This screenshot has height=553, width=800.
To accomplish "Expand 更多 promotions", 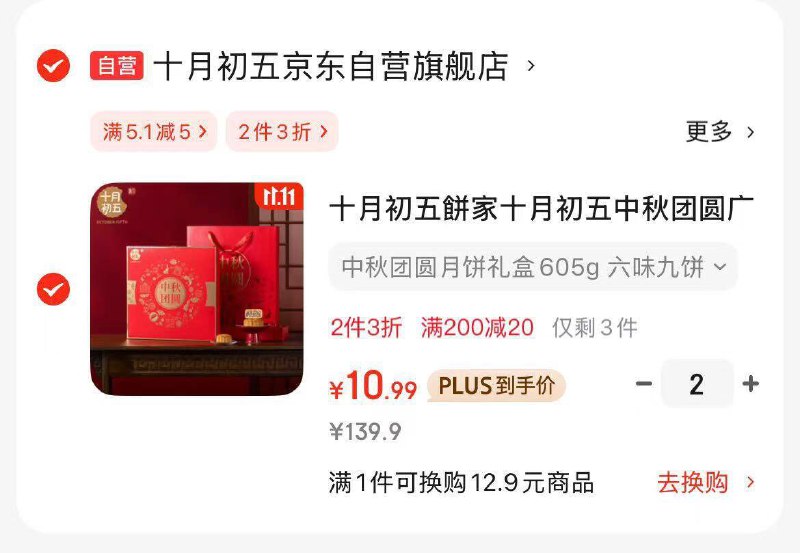I will point(709,132).
